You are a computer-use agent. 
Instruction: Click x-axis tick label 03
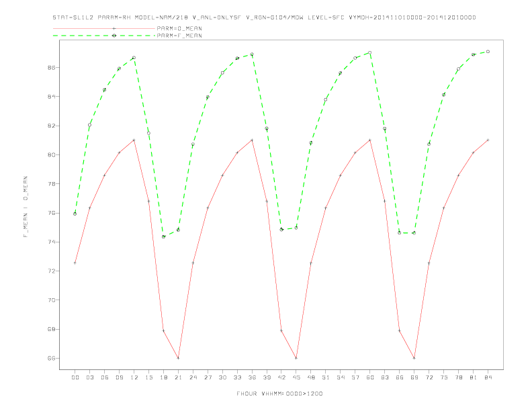tap(89, 377)
